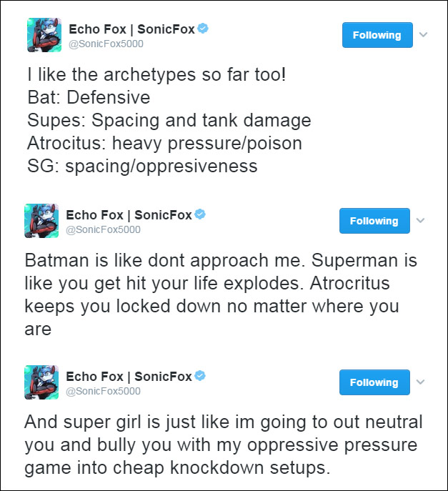Screen dimensions: 448x491
Task: Click display name above super girl tweet
Action: tap(129, 377)
